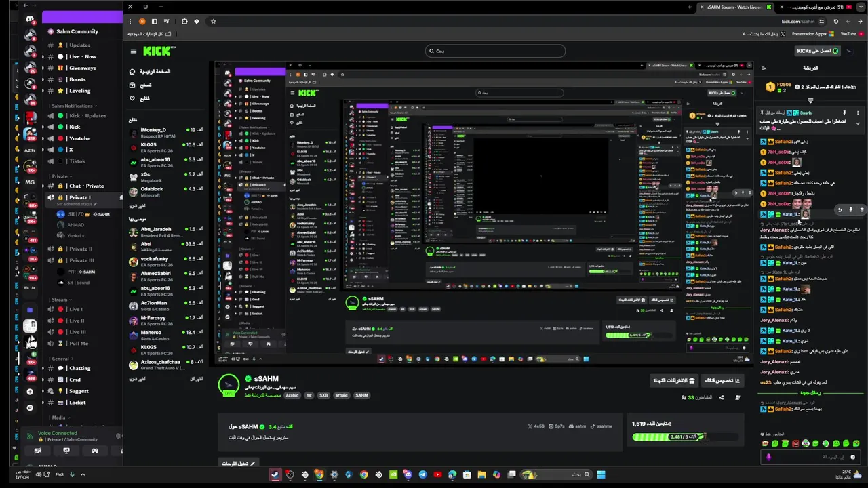Open Discord Activity controller icon
Image resolution: width=868 pixels, height=488 pixels.
(94, 451)
